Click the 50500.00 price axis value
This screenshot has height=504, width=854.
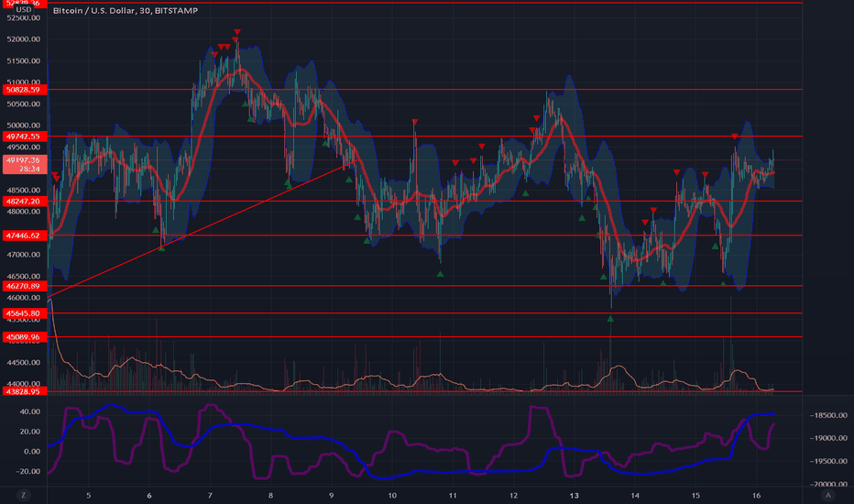pos(24,104)
